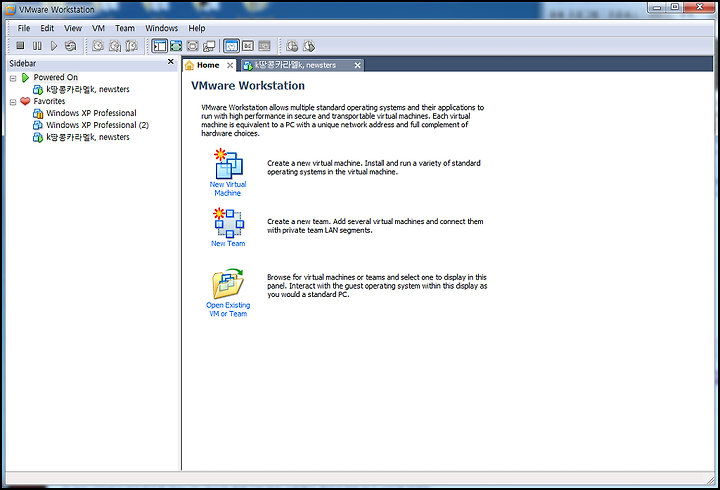Open the File menu
The image size is (720, 490).
coord(23,28)
